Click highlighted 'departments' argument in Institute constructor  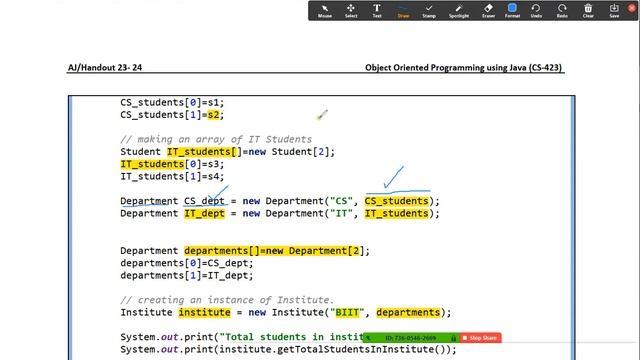[x=408, y=313]
